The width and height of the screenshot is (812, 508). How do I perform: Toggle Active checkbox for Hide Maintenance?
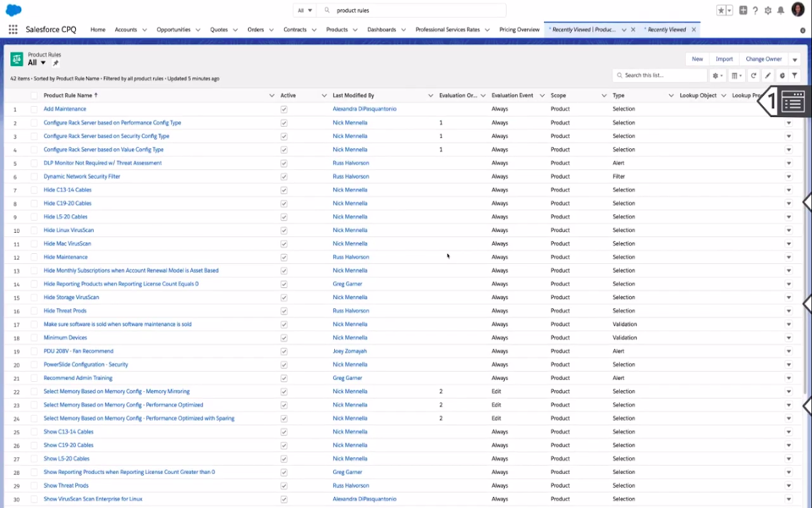[284, 257]
